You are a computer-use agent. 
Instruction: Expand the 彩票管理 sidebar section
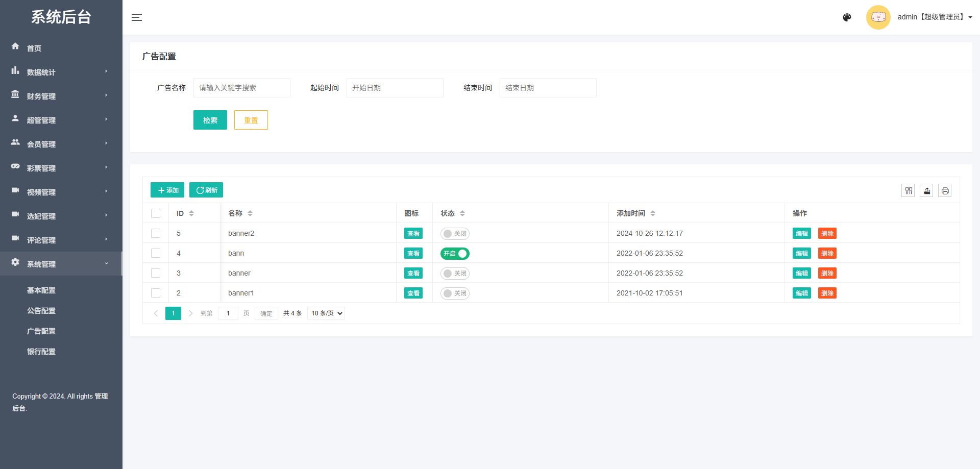click(x=41, y=167)
